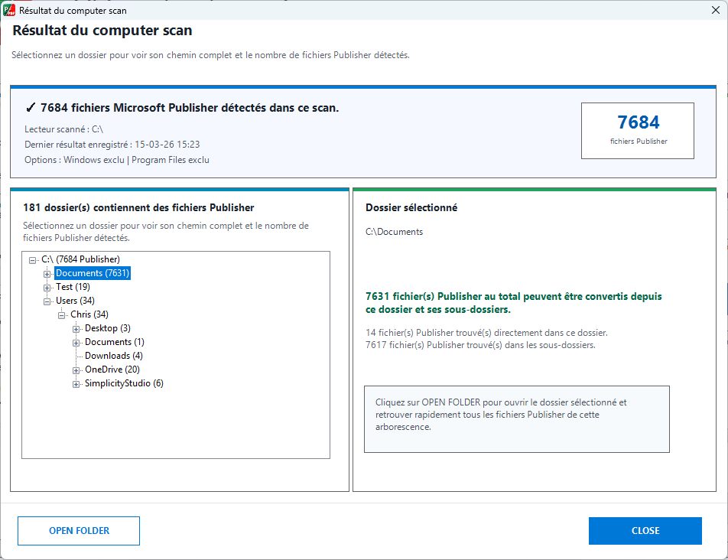Click the Lecteur scanné : C:\ line

64,129
